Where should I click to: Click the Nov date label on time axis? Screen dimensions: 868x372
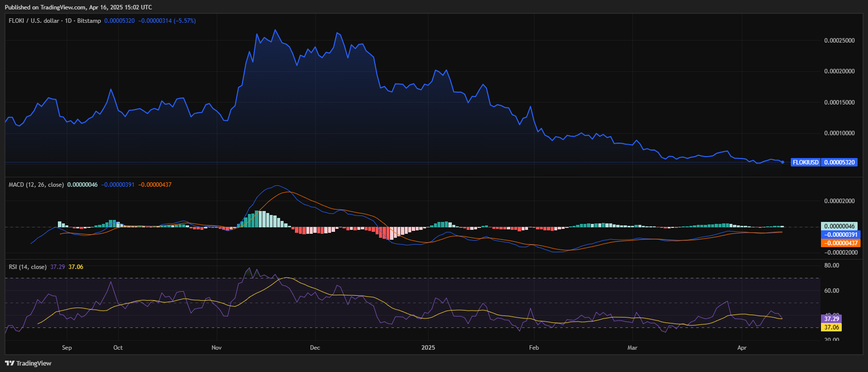[x=216, y=348]
